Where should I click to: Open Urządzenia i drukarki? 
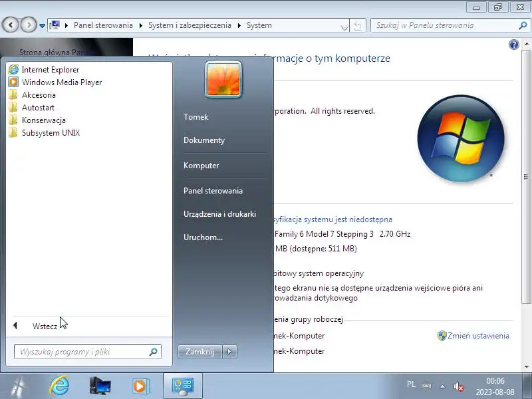219,214
